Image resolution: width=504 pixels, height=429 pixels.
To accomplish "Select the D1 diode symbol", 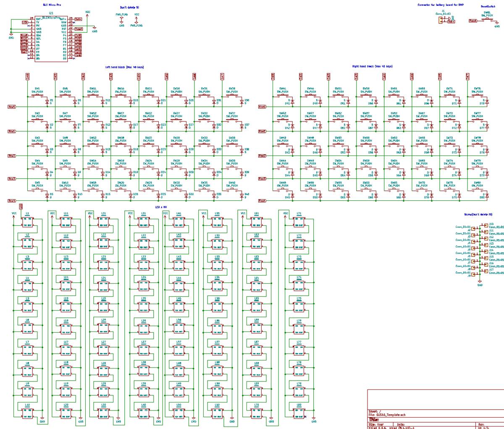I will pyautogui.click(x=47, y=102).
